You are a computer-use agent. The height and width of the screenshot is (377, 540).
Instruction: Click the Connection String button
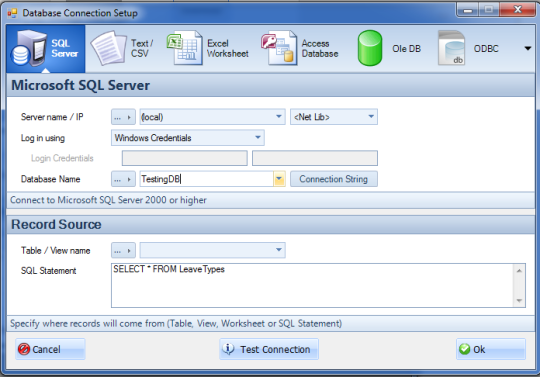coord(334,179)
